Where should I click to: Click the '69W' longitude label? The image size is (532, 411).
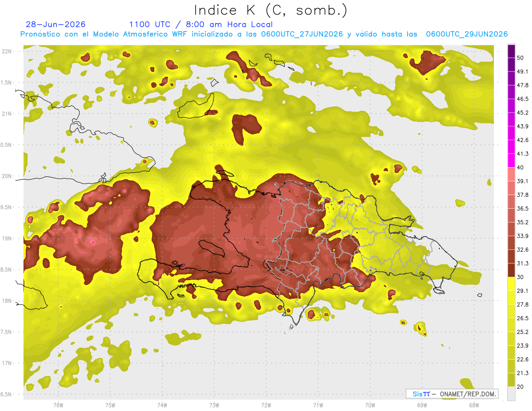point(422,405)
